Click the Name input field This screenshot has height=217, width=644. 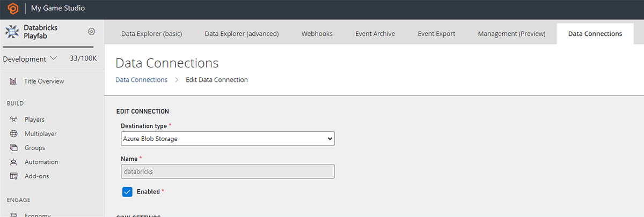(x=228, y=171)
